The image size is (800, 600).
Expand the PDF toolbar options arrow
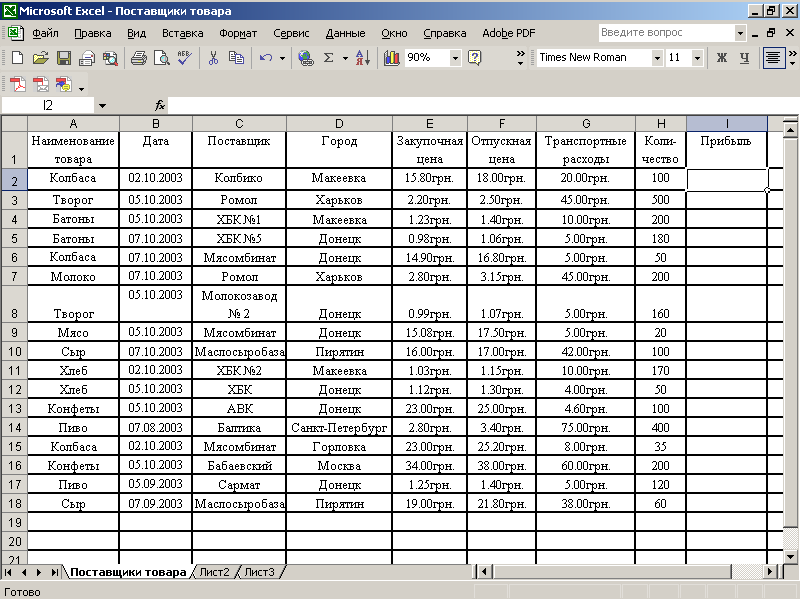pos(81,89)
